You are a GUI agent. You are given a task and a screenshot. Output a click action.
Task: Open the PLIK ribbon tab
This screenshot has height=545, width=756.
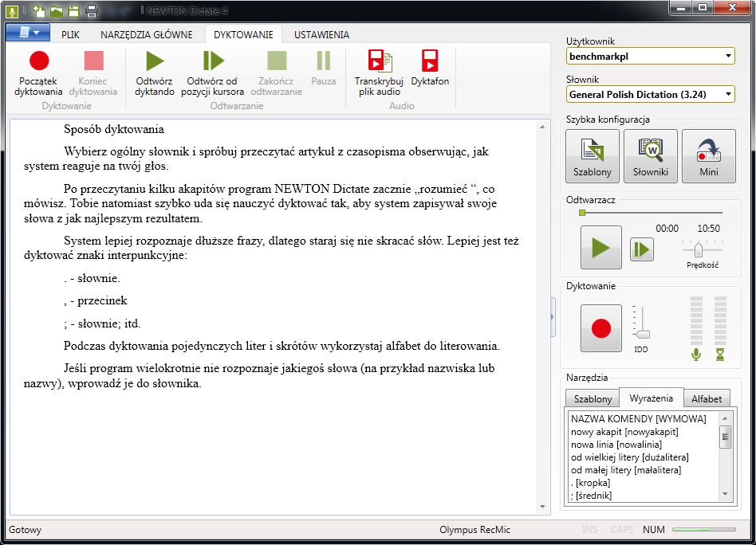click(70, 35)
